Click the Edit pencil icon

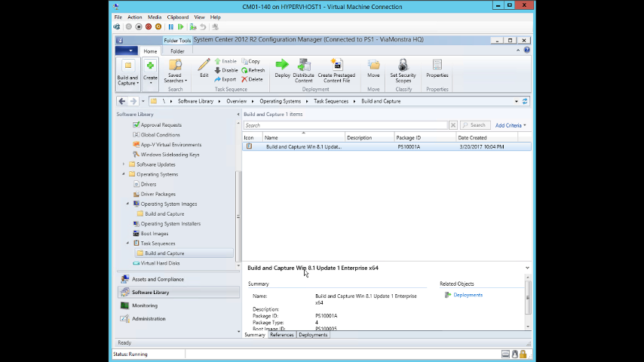pos(204,66)
